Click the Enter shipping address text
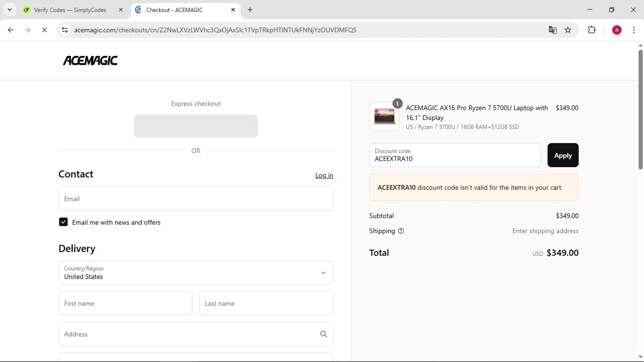Image resolution: width=644 pixels, height=362 pixels. (545, 231)
